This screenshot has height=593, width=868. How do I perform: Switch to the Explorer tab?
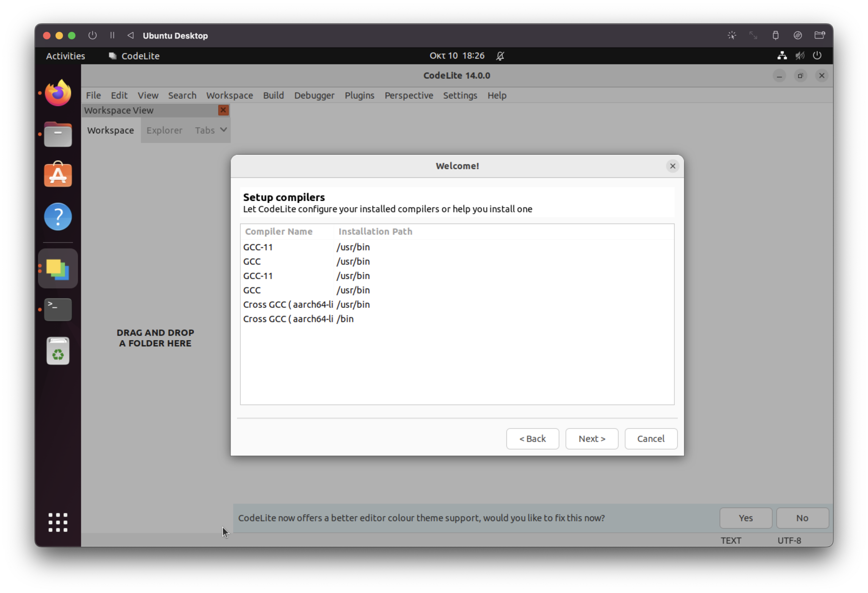pyautogui.click(x=164, y=130)
